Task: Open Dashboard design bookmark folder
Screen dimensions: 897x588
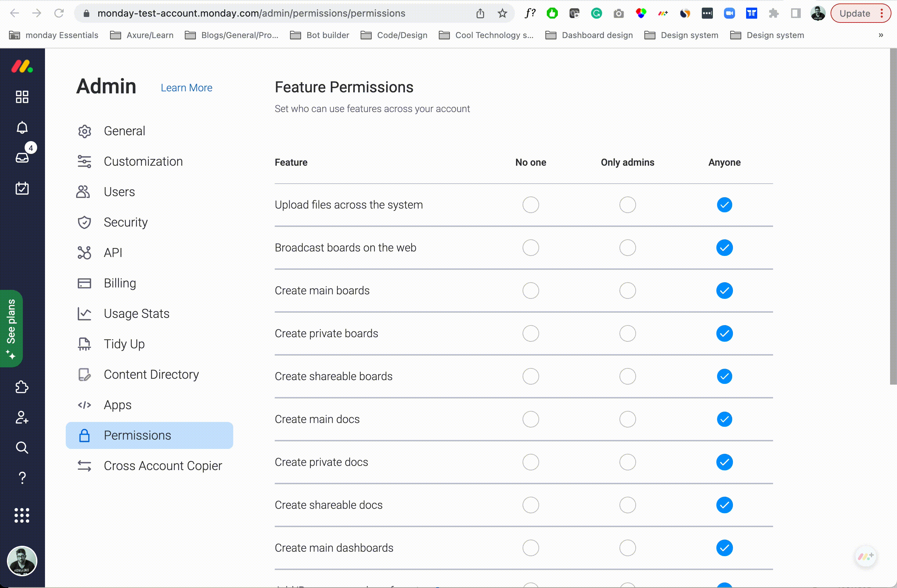Action: (x=589, y=35)
